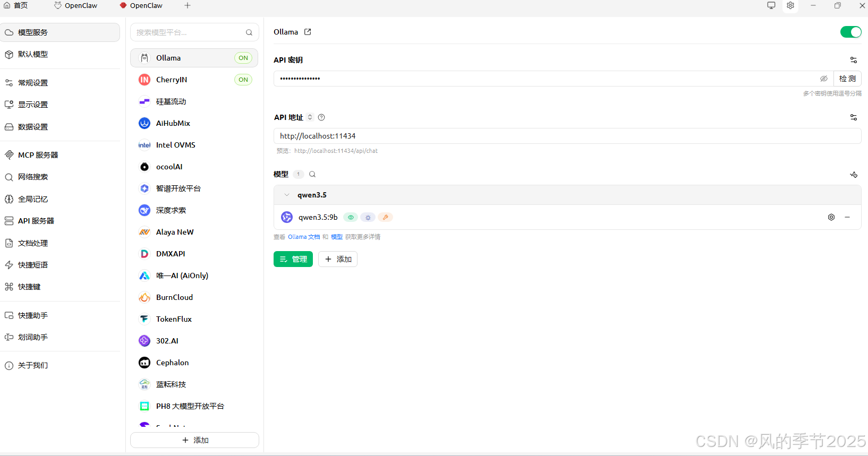
Task: Open API address settings icon
Action: [x=853, y=117]
